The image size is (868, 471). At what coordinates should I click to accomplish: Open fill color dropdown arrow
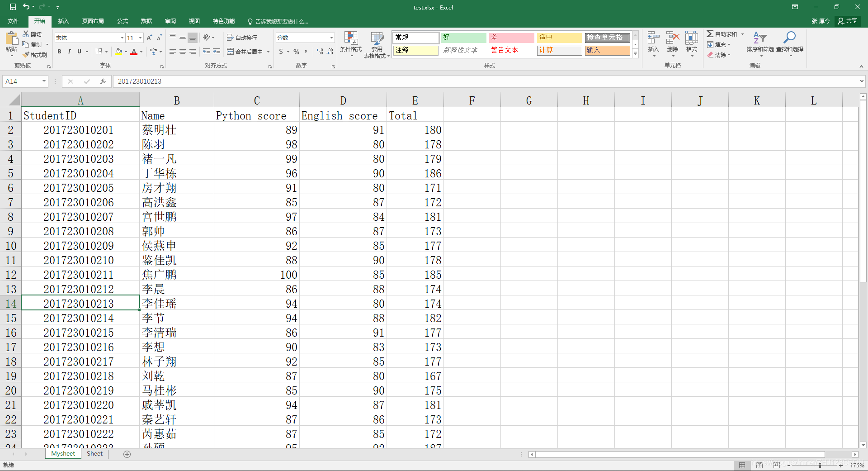(126, 52)
